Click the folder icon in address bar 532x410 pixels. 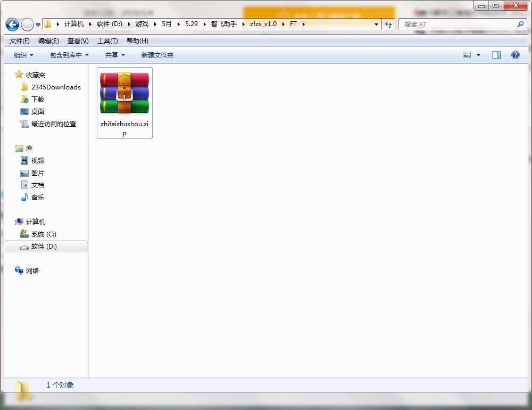48,24
